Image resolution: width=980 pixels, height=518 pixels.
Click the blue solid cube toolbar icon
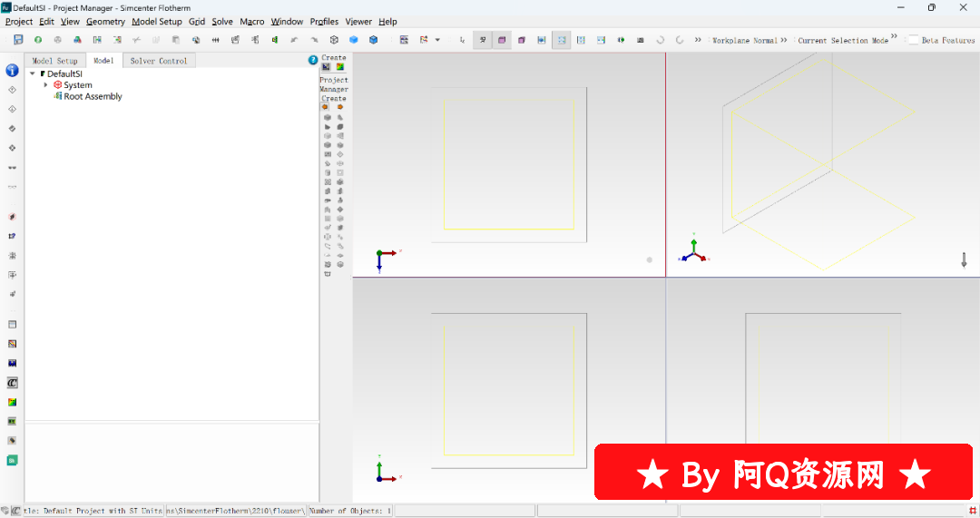[354, 39]
